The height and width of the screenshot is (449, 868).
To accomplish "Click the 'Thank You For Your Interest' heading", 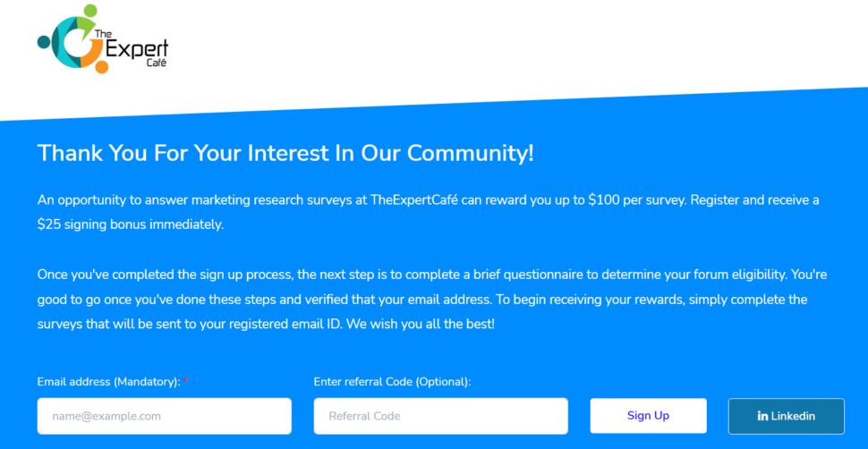I will [x=285, y=153].
